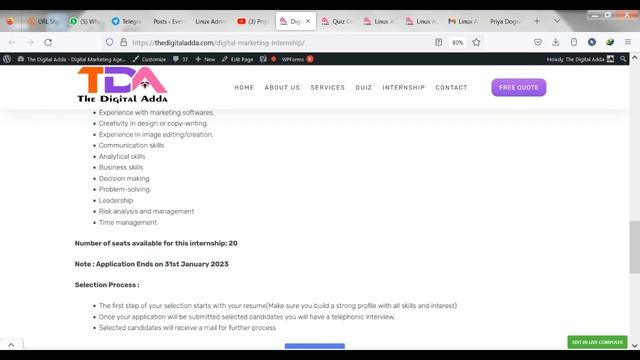Open the New content admin bar menu
Screen dimensions: 640x360
205,59
